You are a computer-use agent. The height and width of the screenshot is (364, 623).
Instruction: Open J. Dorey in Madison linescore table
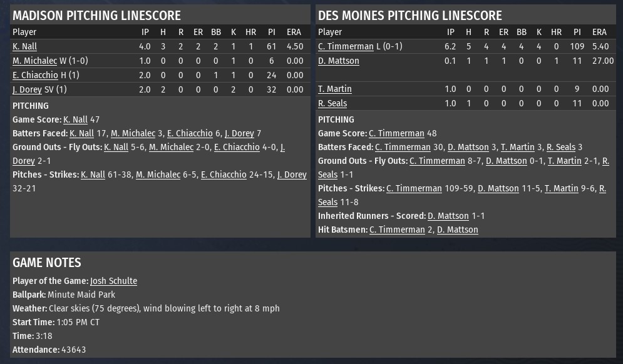(x=27, y=89)
